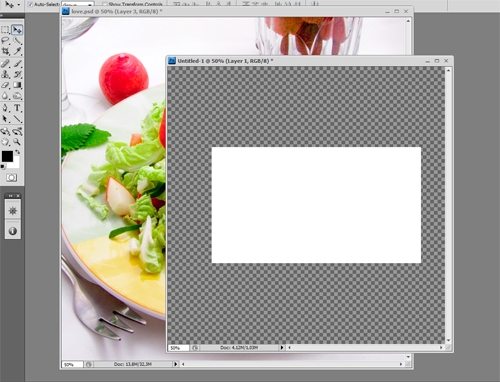
Task: Open the Navigator panel icon
Action: coord(13,211)
